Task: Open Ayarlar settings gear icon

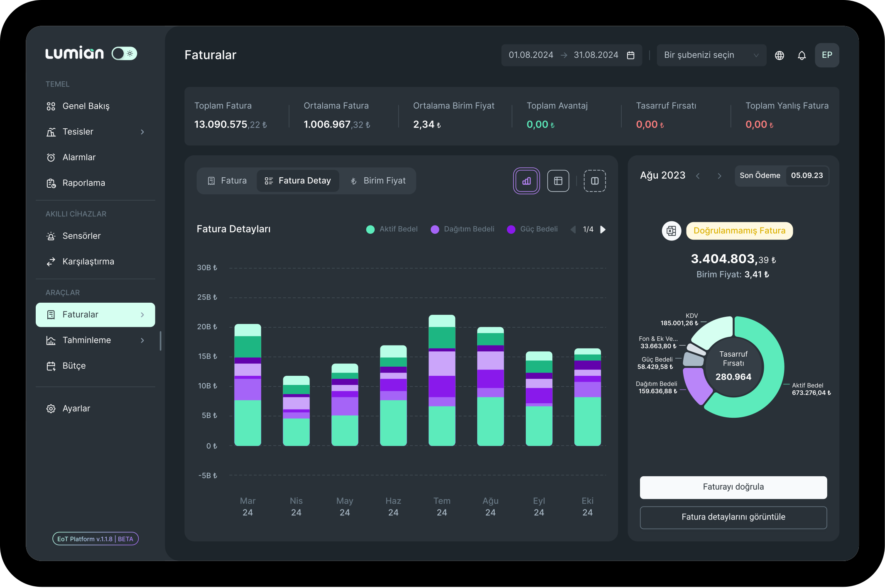Action: pyautogui.click(x=51, y=409)
